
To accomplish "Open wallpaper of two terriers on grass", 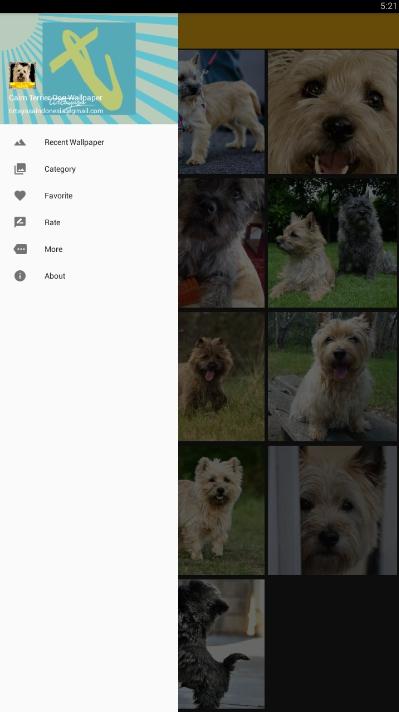I will click(332, 242).
